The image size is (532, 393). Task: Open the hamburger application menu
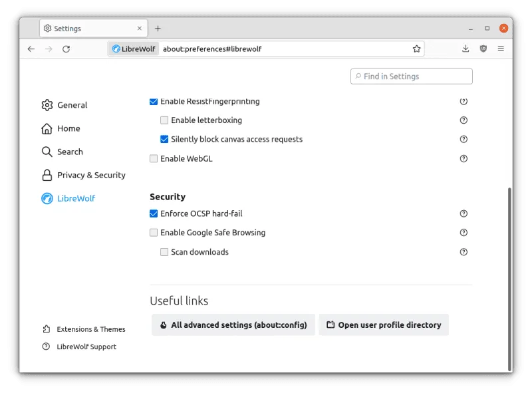(501, 49)
